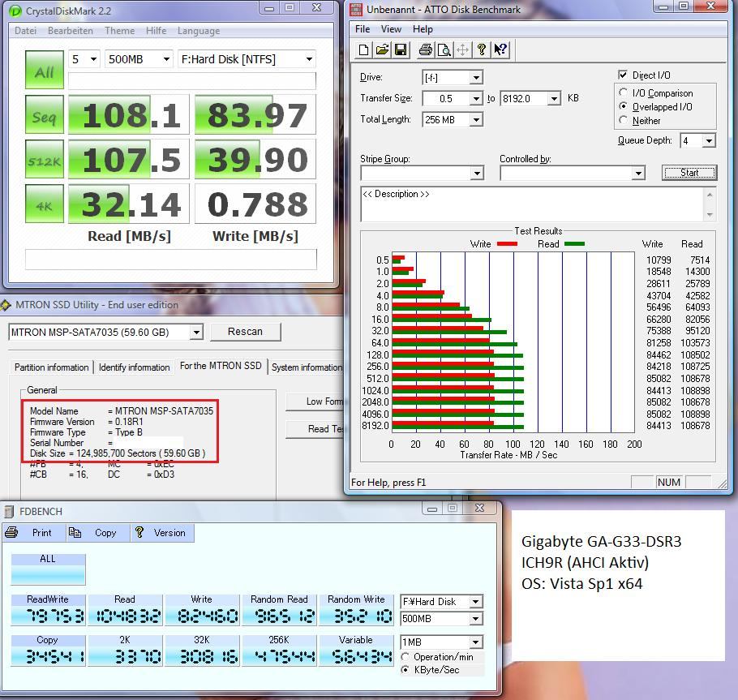Select Neither radio option in ATTO
738x700 pixels.
click(623, 120)
